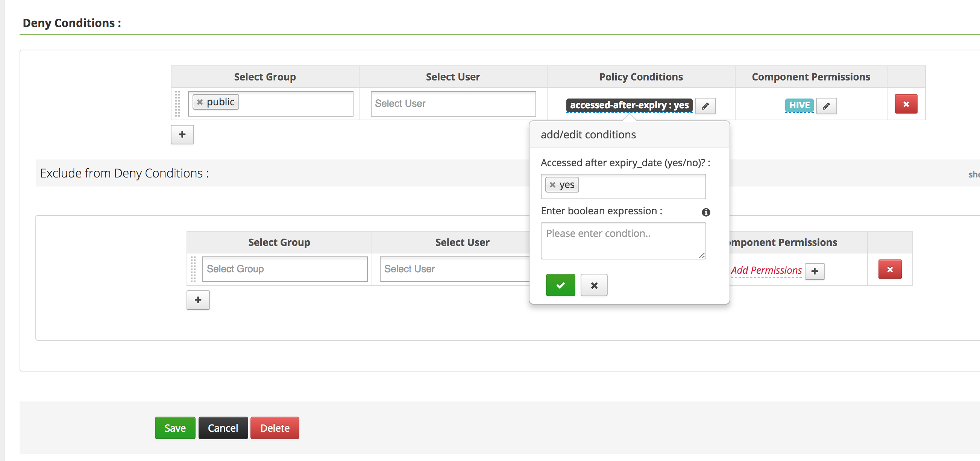Viewport: 980px width, 461px height.
Task: Click the Cancel button
Action: tap(223, 428)
